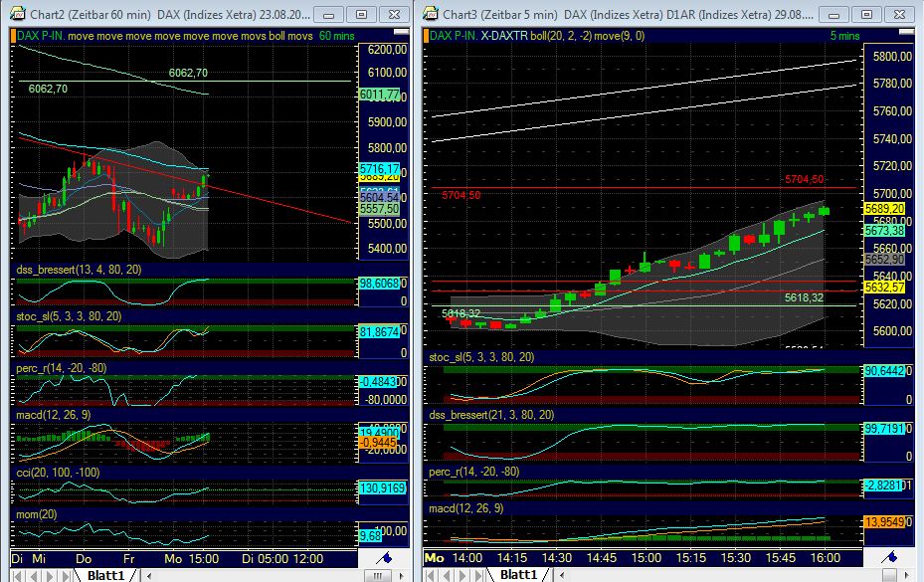Click the Chart2 window title icon
Viewport: 924px width, 582px height.
point(16,14)
